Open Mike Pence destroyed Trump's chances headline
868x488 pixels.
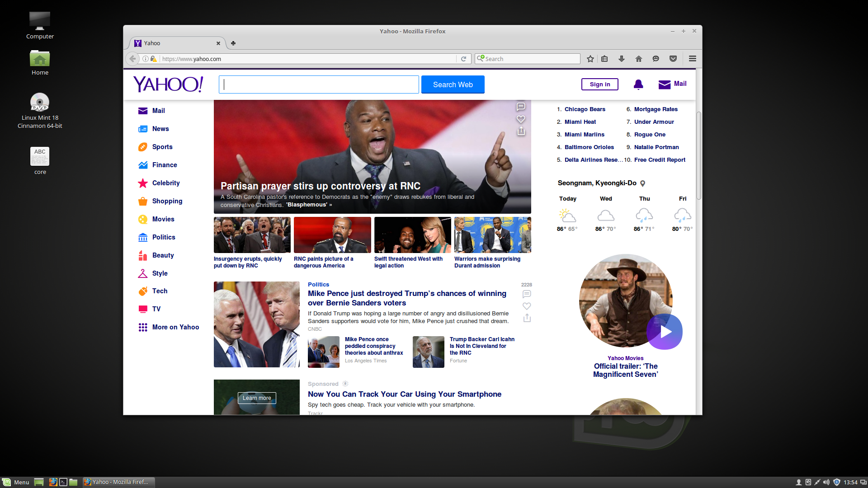[x=407, y=298]
